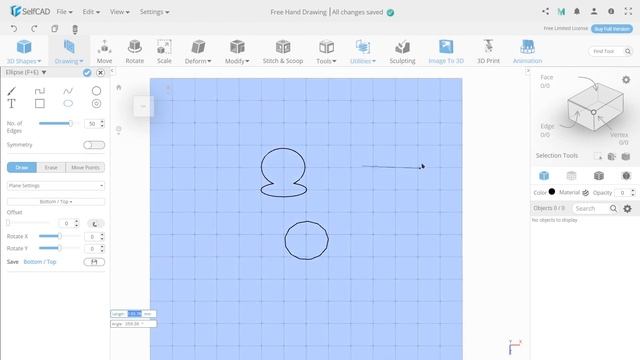Viewport: 640px width, 360px height.
Task: Click the black Color swatch
Action: tap(552, 191)
